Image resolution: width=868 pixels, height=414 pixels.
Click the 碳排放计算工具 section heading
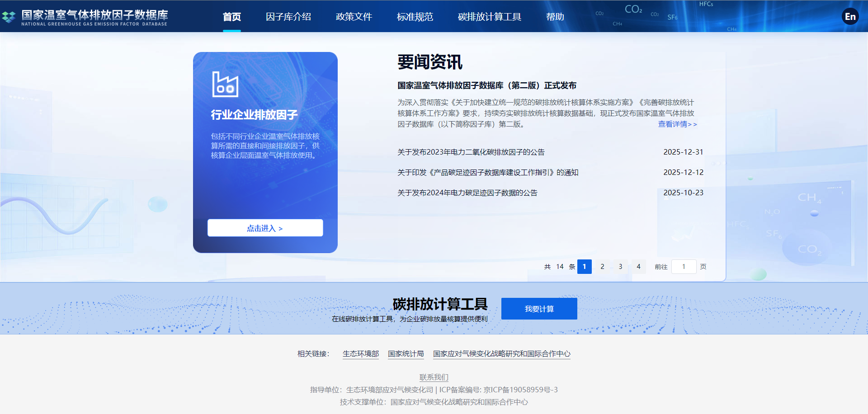pyautogui.click(x=440, y=304)
